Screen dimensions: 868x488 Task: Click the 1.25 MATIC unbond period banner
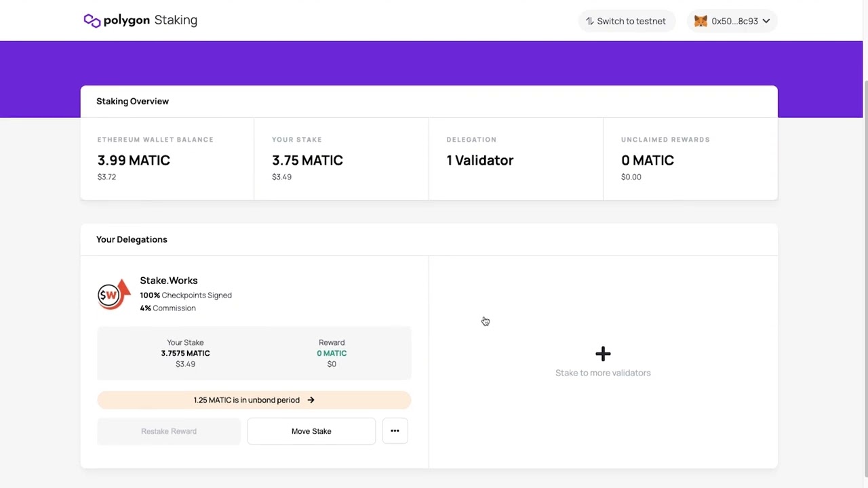tap(254, 400)
